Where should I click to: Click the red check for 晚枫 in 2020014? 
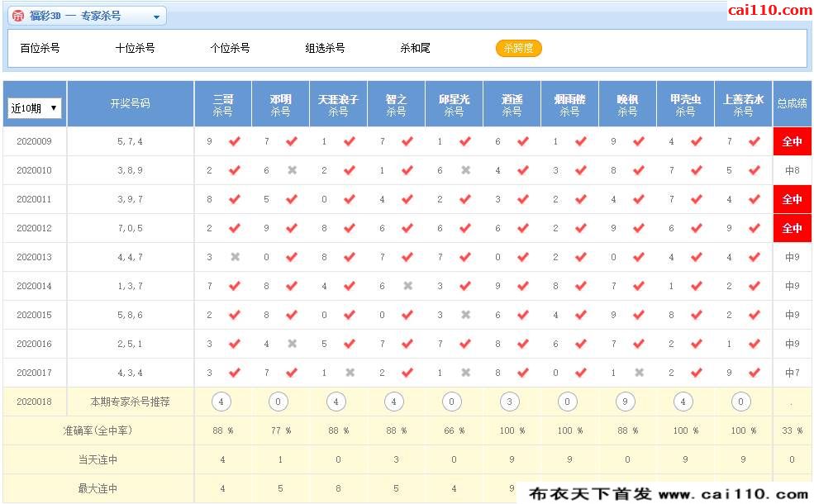pyautogui.click(x=639, y=286)
